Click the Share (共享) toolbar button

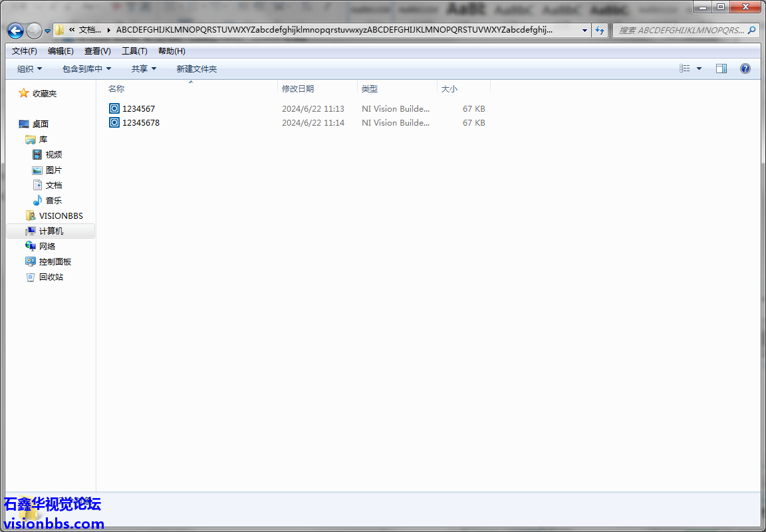(144, 68)
